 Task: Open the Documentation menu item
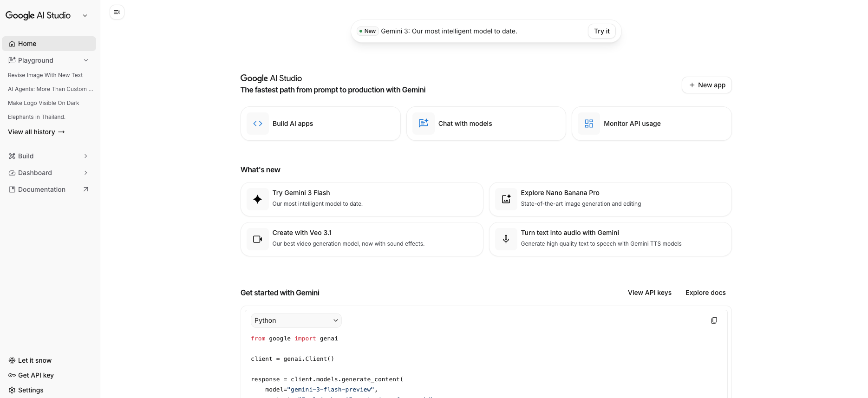click(x=49, y=189)
